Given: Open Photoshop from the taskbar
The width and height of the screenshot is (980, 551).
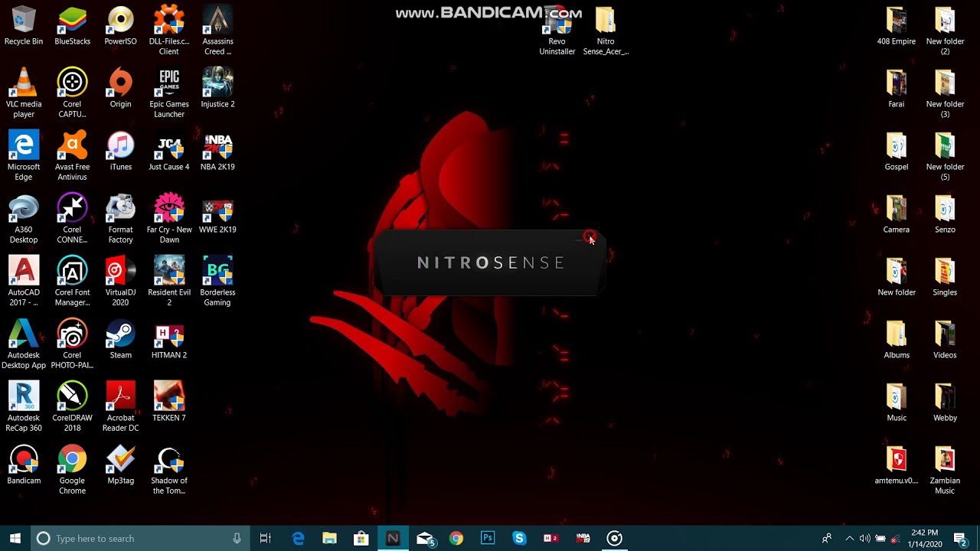Looking at the screenshot, I should [488, 538].
